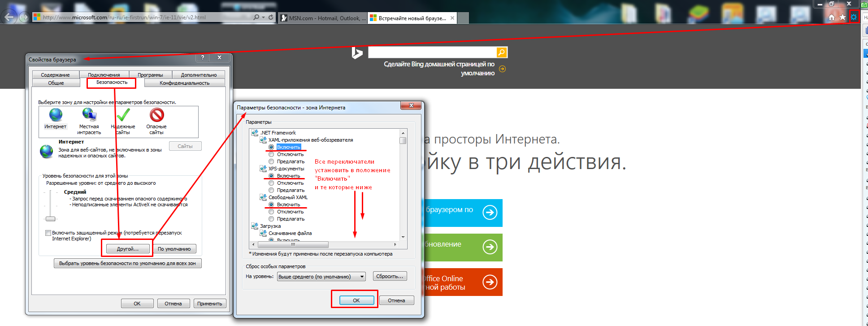Click the arrow circle on the green tile
The height and width of the screenshot is (326, 868).
click(x=490, y=247)
